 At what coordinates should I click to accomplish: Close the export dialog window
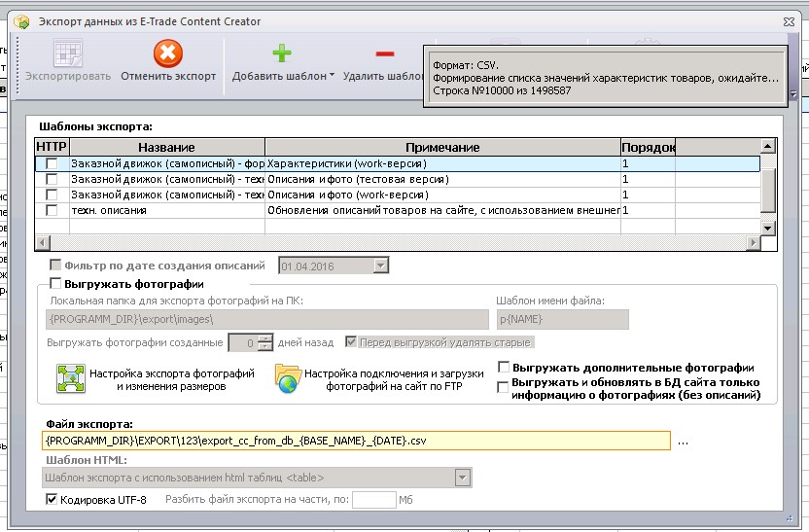[x=789, y=21]
